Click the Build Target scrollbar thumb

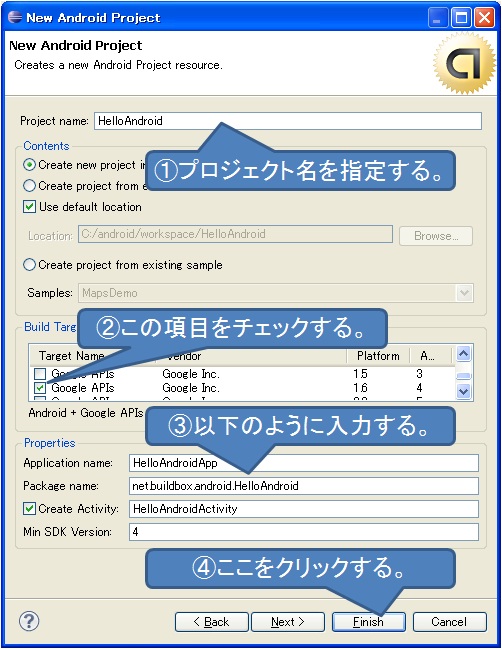(x=464, y=376)
